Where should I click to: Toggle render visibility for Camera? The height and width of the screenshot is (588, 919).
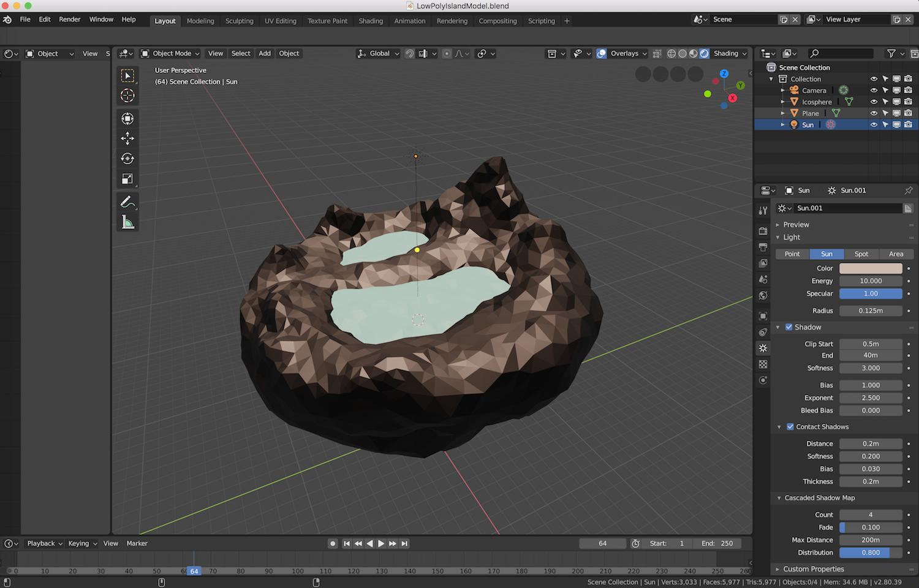908,90
